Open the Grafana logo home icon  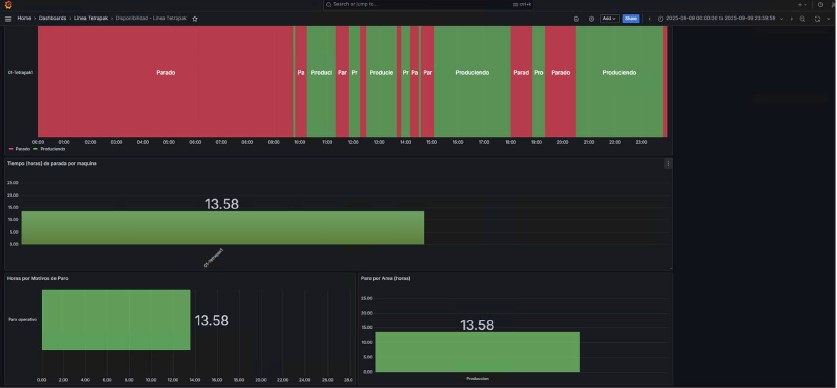(7, 4)
